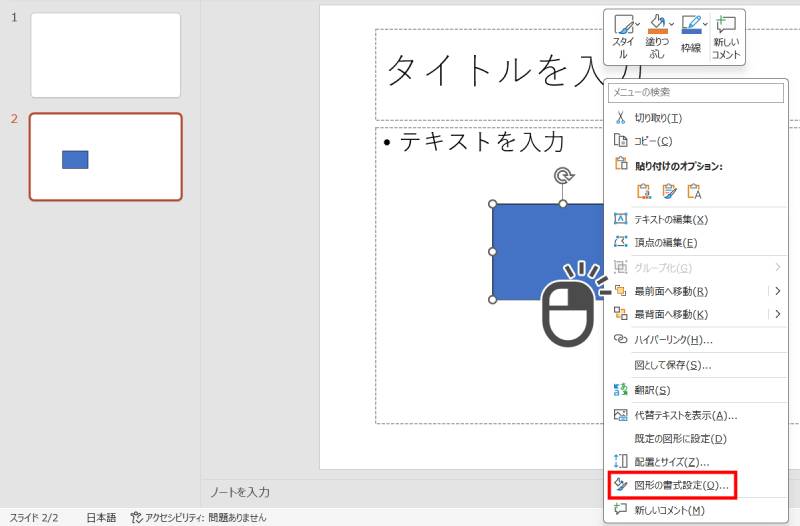
Task: Click the scissors icon beside 切り取り
Action: point(620,118)
